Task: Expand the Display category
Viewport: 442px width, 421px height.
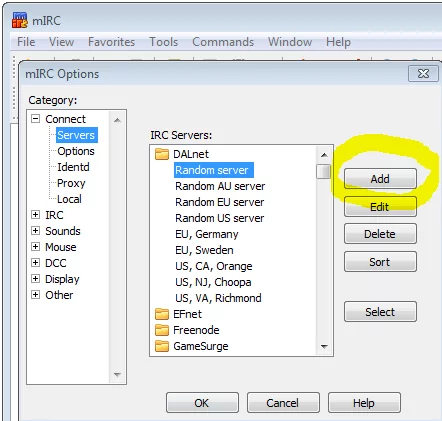Action: point(35,279)
